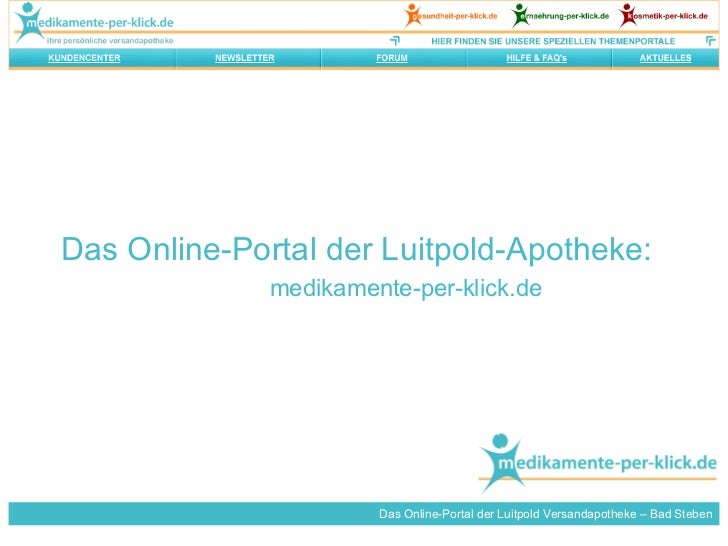Click the medikamente-per-klick.de logo in header
The image size is (728, 546).
(x=94, y=22)
